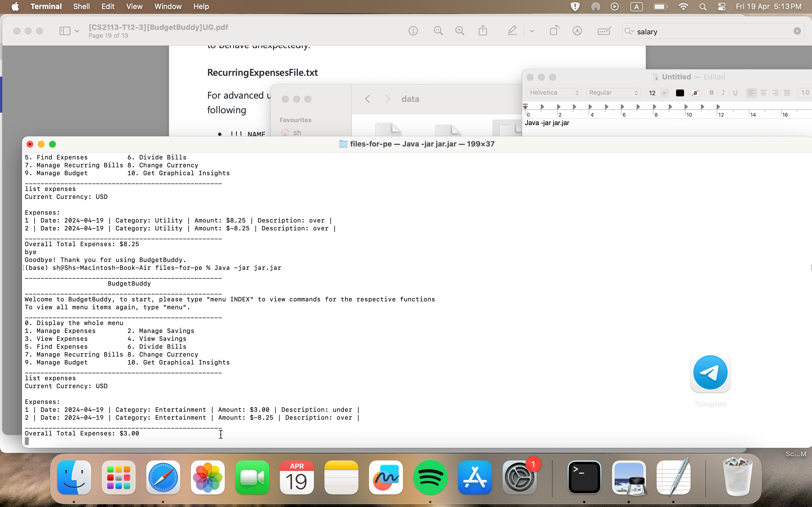Open the Window menu
Screen dimensions: 812x507
click(x=168, y=6)
